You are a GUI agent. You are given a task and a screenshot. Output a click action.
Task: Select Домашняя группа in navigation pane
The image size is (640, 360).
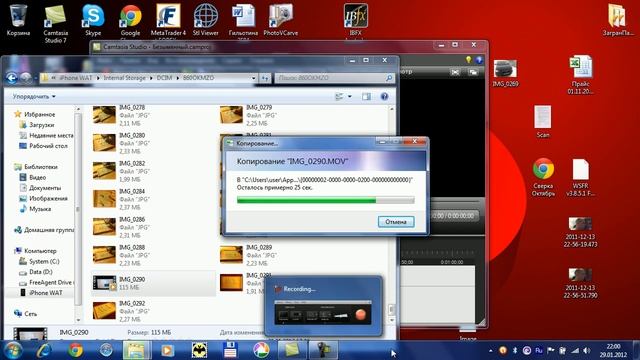click(x=49, y=230)
